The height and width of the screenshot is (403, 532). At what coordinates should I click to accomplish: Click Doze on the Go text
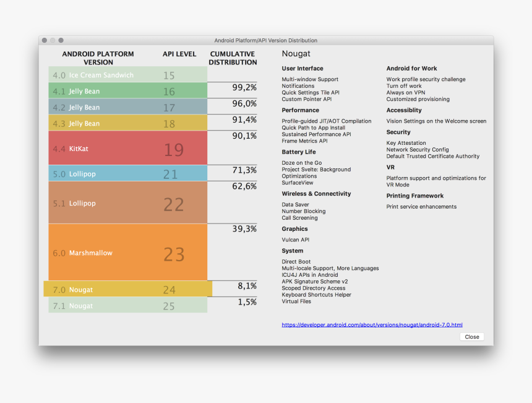pyautogui.click(x=302, y=163)
